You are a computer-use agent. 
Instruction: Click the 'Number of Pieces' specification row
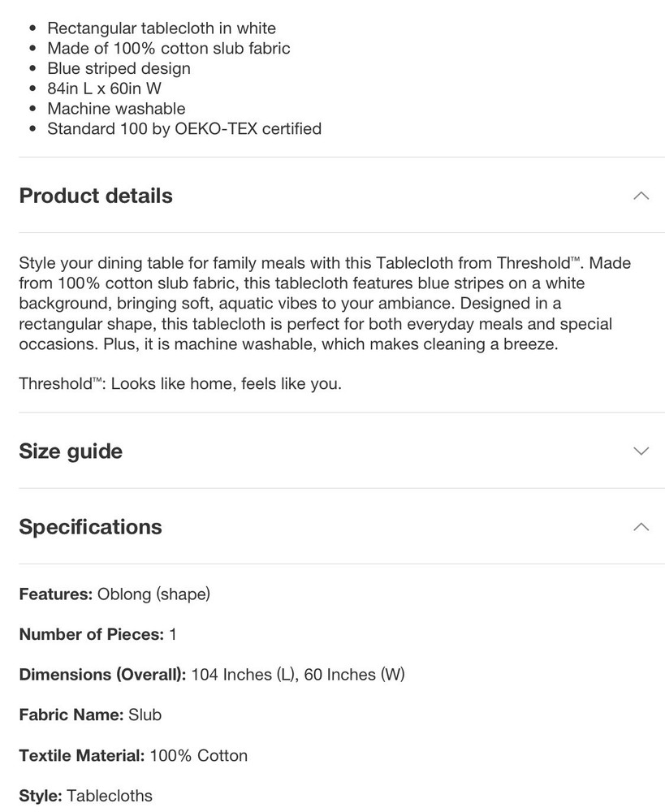[x=97, y=634]
